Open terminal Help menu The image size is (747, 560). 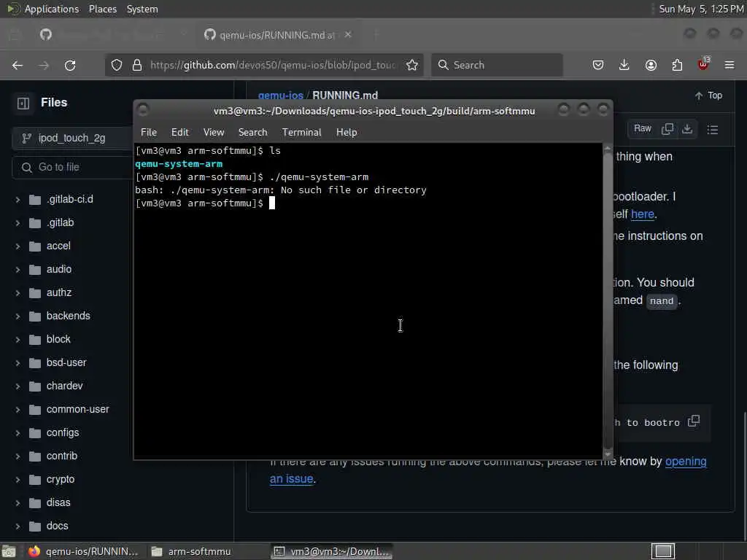point(347,133)
